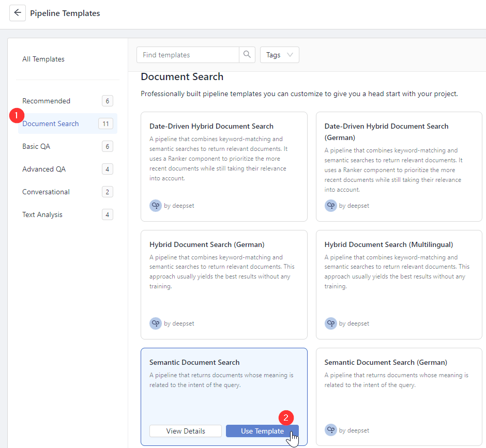Image resolution: width=486 pixels, height=448 pixels.
Task: Click the Find templates search field
Action: (188, 54)
